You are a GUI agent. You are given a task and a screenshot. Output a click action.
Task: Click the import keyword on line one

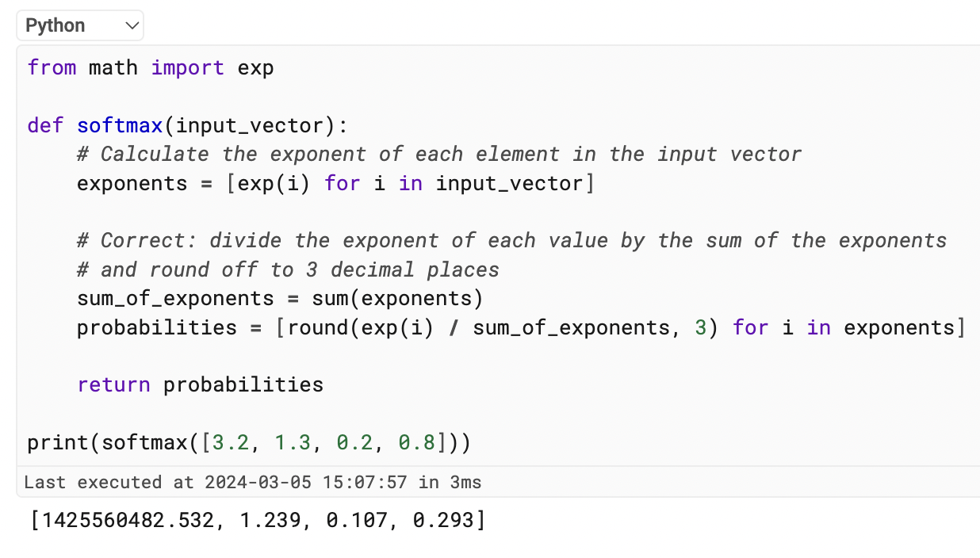pyautogui.click(x=187, y=67)
